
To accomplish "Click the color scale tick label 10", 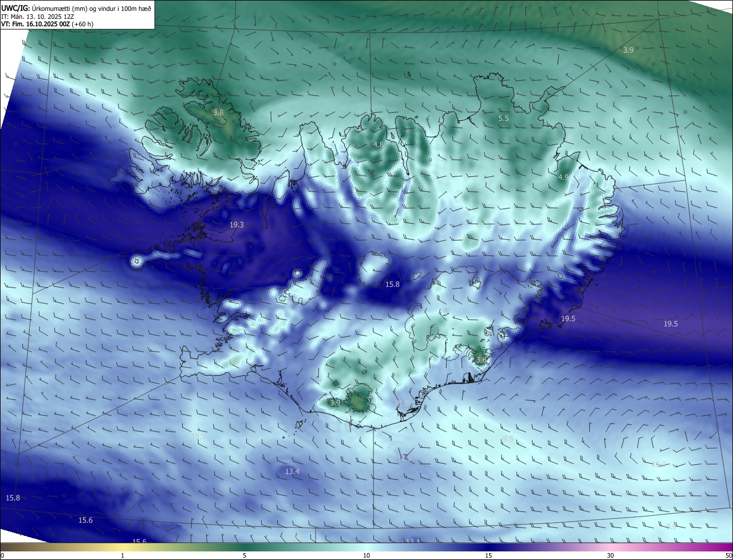I will [366, 555].
